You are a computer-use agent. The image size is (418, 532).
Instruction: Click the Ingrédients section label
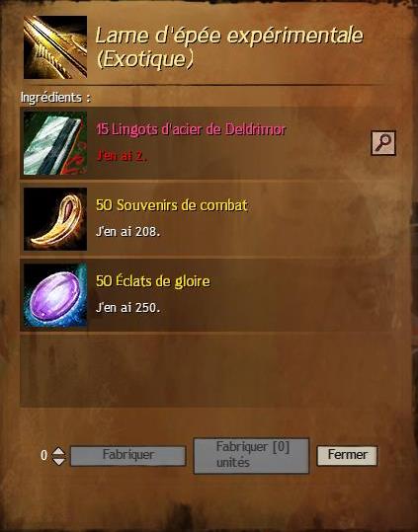[x=55, y=98]
